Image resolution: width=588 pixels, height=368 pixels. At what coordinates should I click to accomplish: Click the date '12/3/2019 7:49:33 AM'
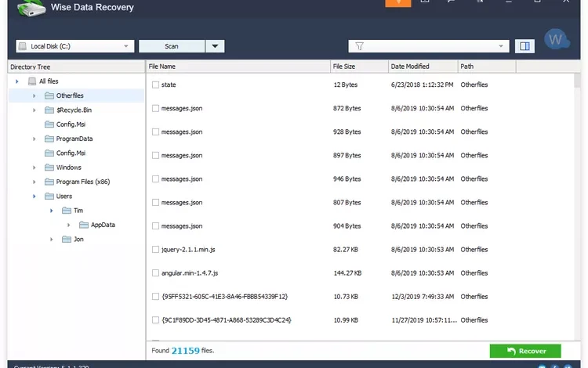click(x=423, y=297)
